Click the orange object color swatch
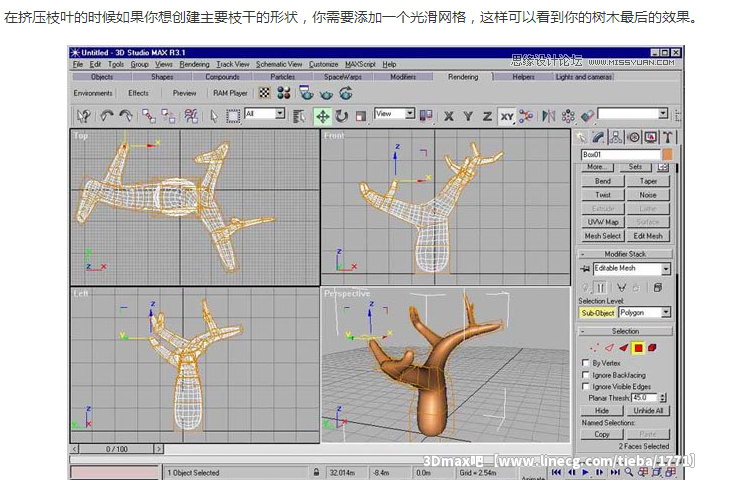 click(667, 154)
